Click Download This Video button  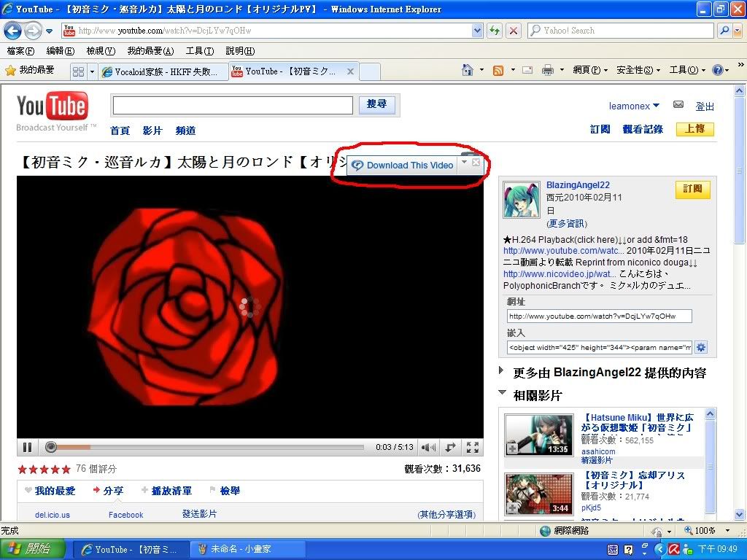pyautogui.click(x=403, y=166)
